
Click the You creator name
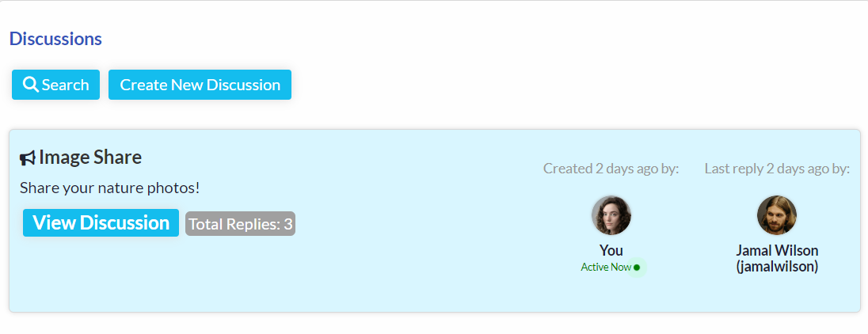(x=611, y=250)
